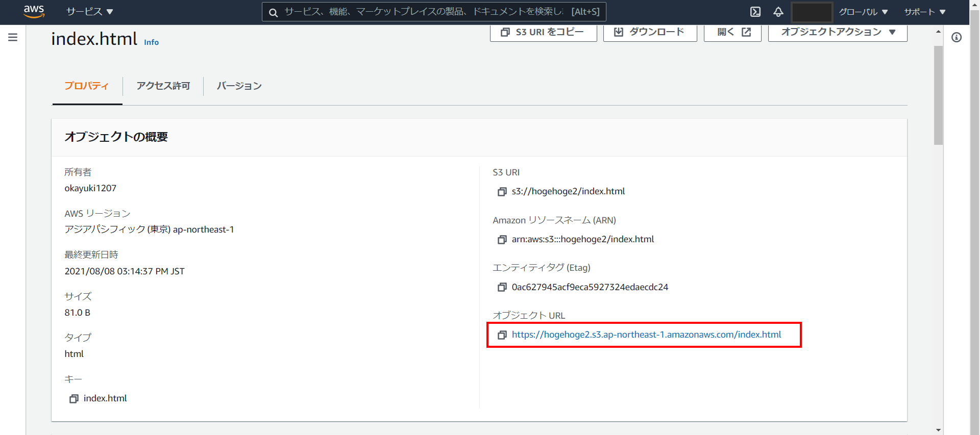Click the scrollbar up arrow
The image size is (980, 435).
938,32
